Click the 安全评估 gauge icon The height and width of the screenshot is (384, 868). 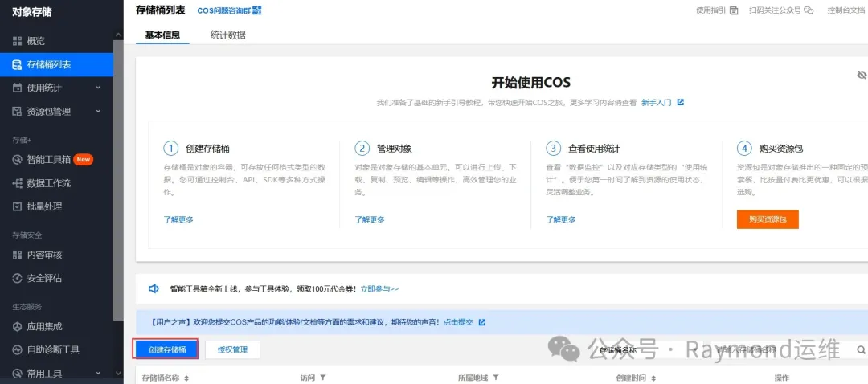(x=17, y=278)
